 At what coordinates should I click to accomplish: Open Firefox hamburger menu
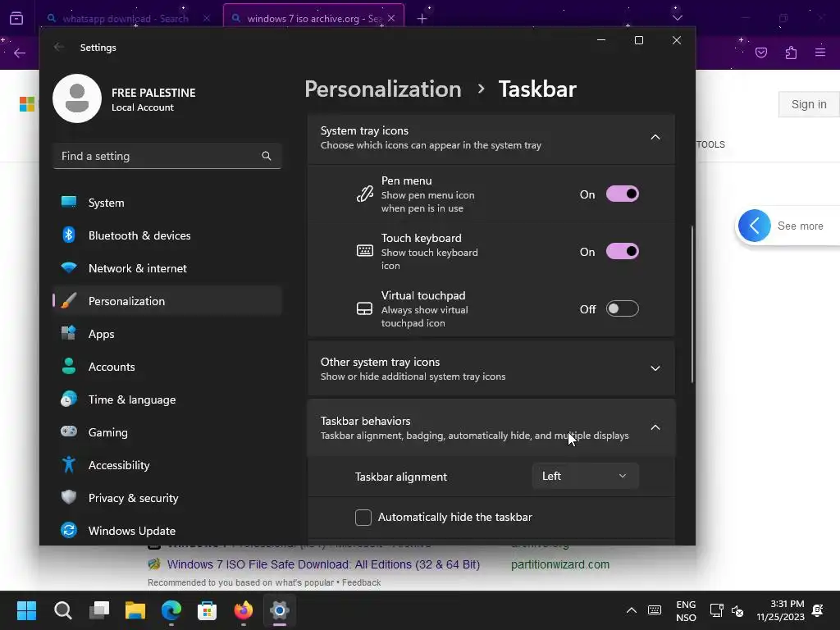820,52
